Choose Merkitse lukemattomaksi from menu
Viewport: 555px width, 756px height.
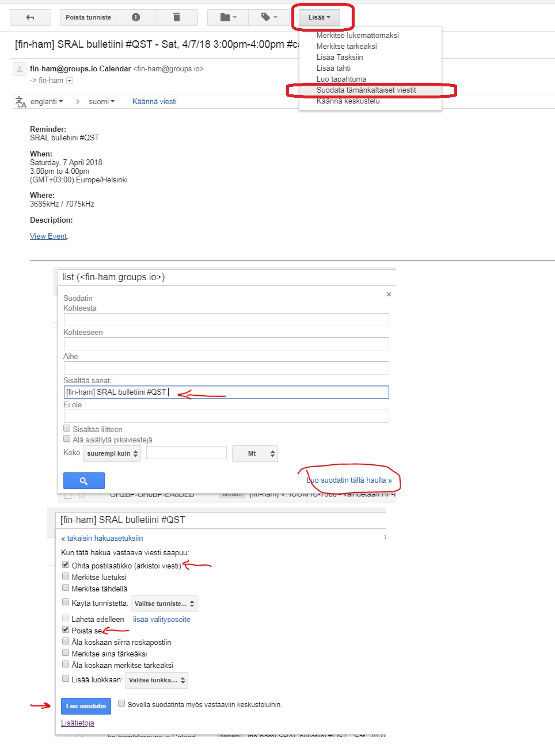(357, 35)
